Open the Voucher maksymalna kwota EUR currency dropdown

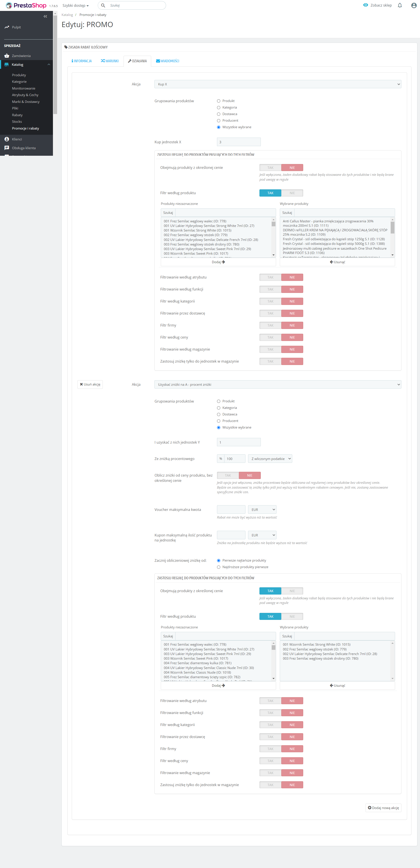262,510
